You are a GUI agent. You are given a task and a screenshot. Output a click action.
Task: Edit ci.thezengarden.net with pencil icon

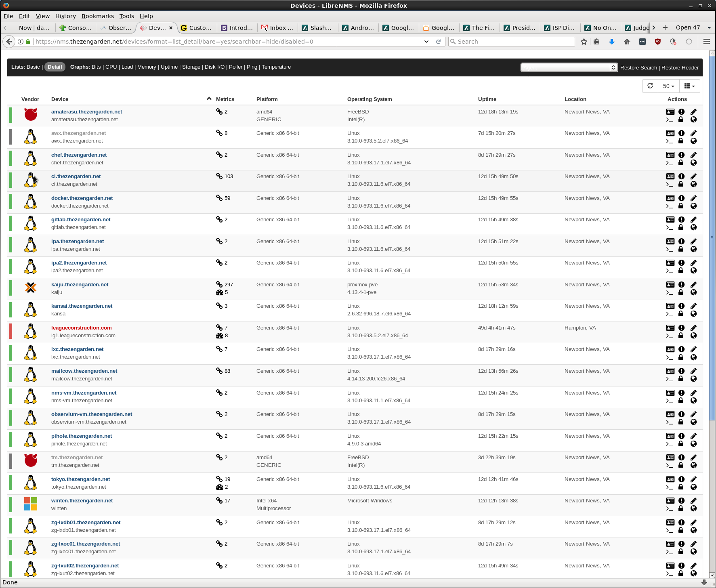tap(693, 176)
